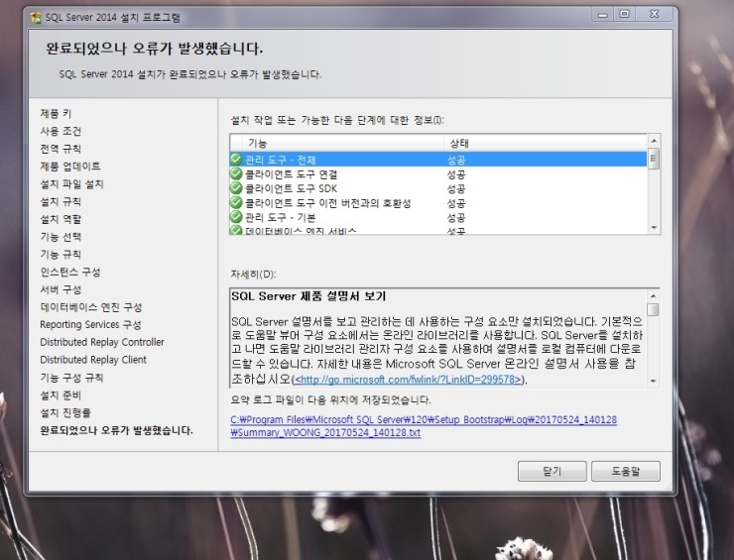Click the feature list scroll up arrow
This screenshot has height=560, width=734.
pos(654,141)
